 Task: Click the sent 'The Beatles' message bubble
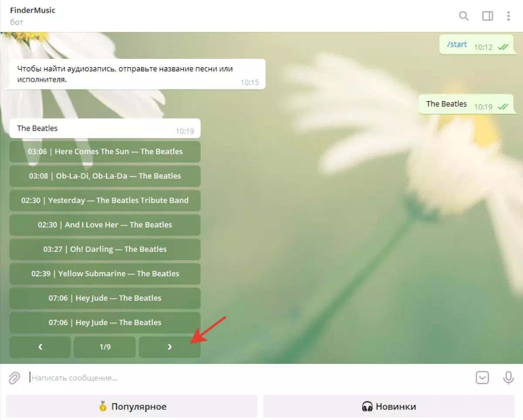point(466,105)
